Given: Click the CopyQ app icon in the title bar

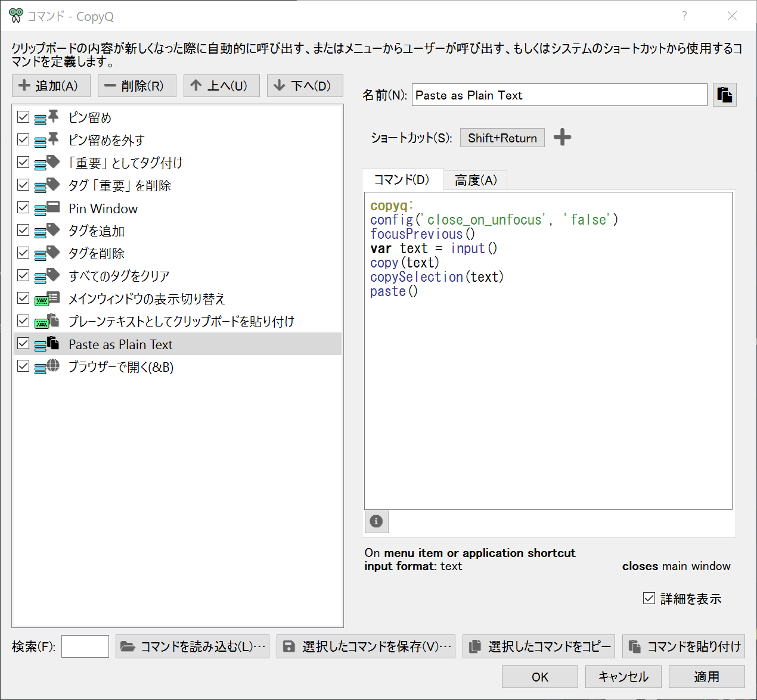Looking at the screenshot, I should pyautogui.click(x=16, y=16).
